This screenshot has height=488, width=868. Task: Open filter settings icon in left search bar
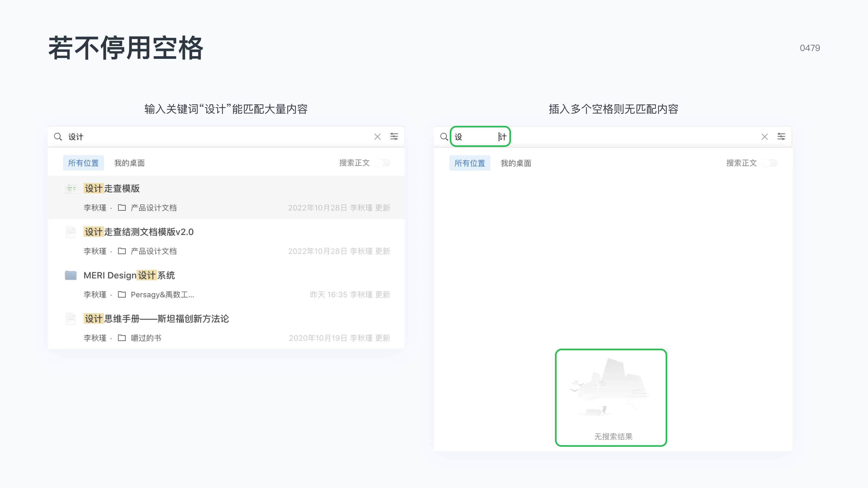pos(394,136)
